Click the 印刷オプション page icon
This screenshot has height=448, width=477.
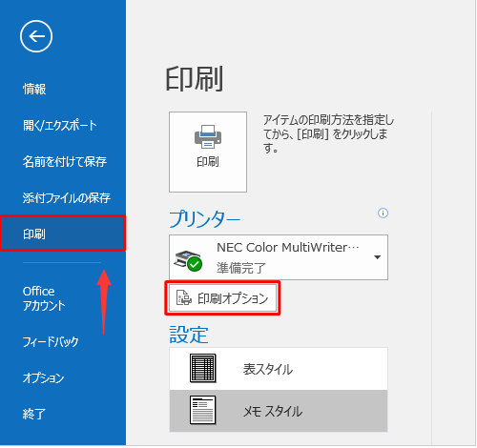(184, 297)
